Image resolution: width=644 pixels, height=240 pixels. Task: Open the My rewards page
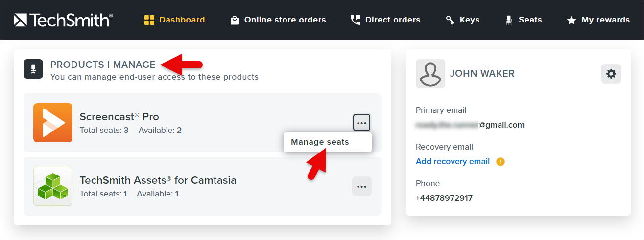[x=605, y=20]
